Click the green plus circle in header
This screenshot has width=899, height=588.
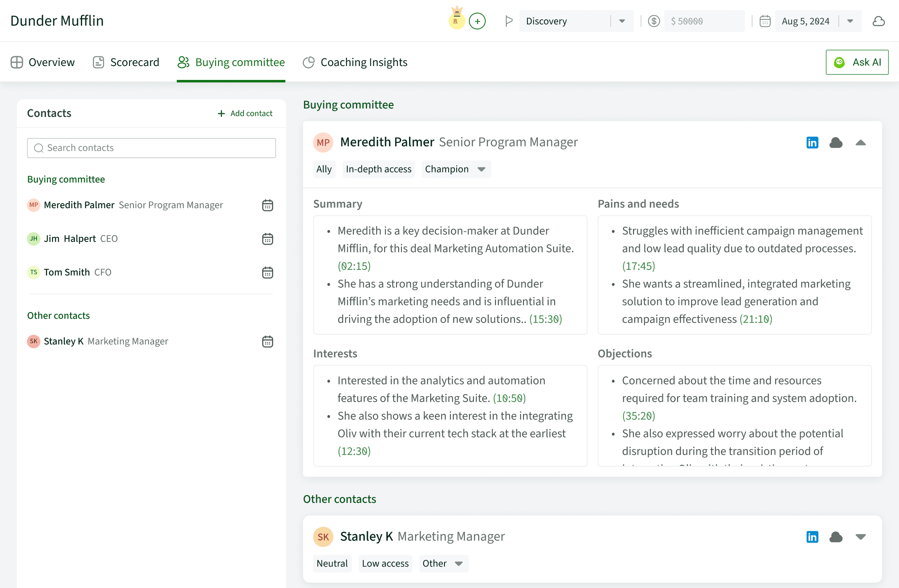click(477, 21)
